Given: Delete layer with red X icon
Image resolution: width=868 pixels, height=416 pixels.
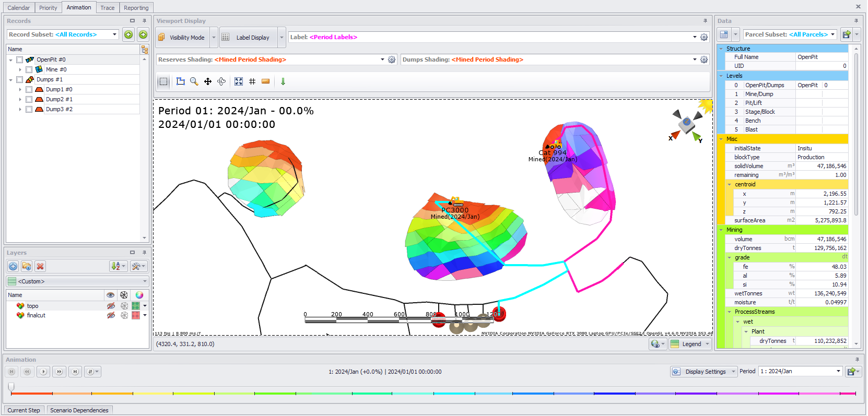Looking at the screenshot, I should coord(40,266).
